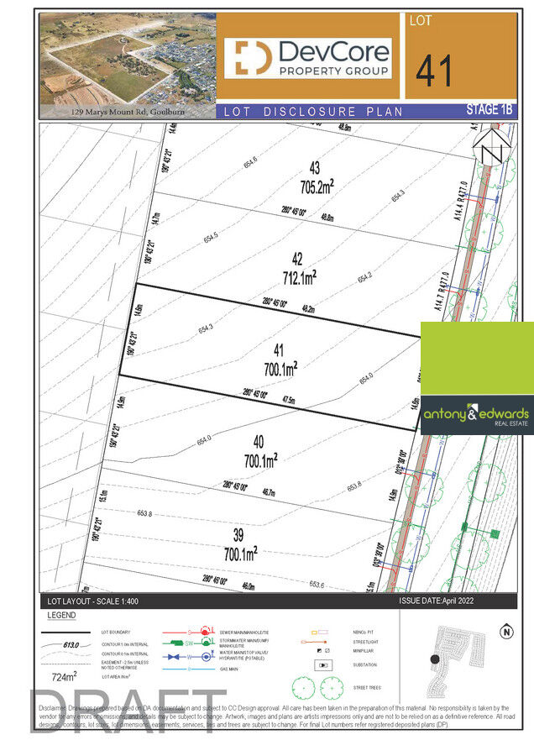Click the LOT DISCLOSURE PLAN title
Viewport: 534px width, 756px height.
click(x=313, y=112)
